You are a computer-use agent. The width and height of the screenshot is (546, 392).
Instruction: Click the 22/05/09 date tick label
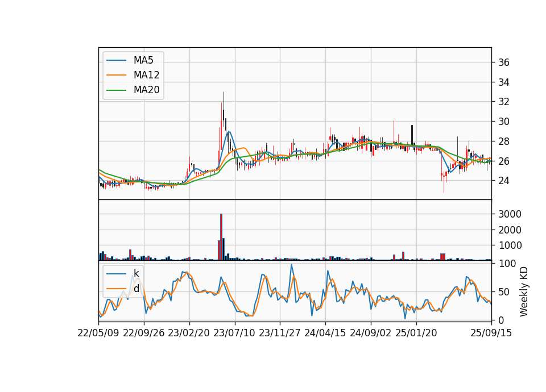point(98,333)
